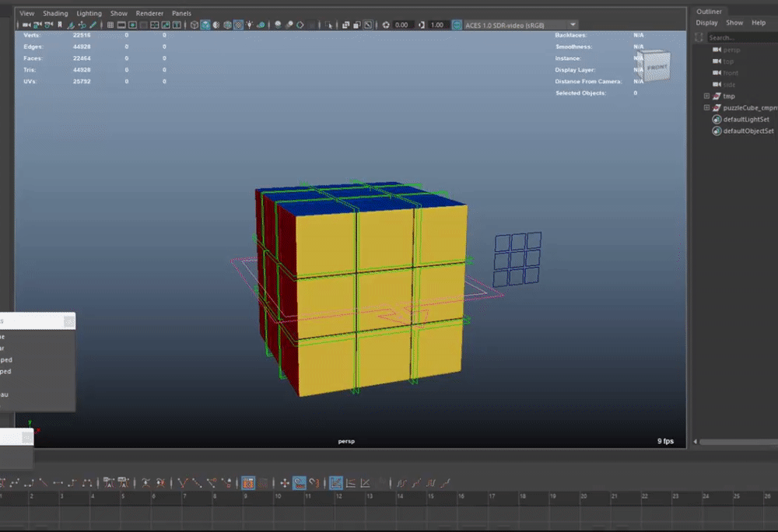The height and width of the screenshot is (532, 778).
Task: Toggle Smooth Shade All icon
Action: [205, 25]
